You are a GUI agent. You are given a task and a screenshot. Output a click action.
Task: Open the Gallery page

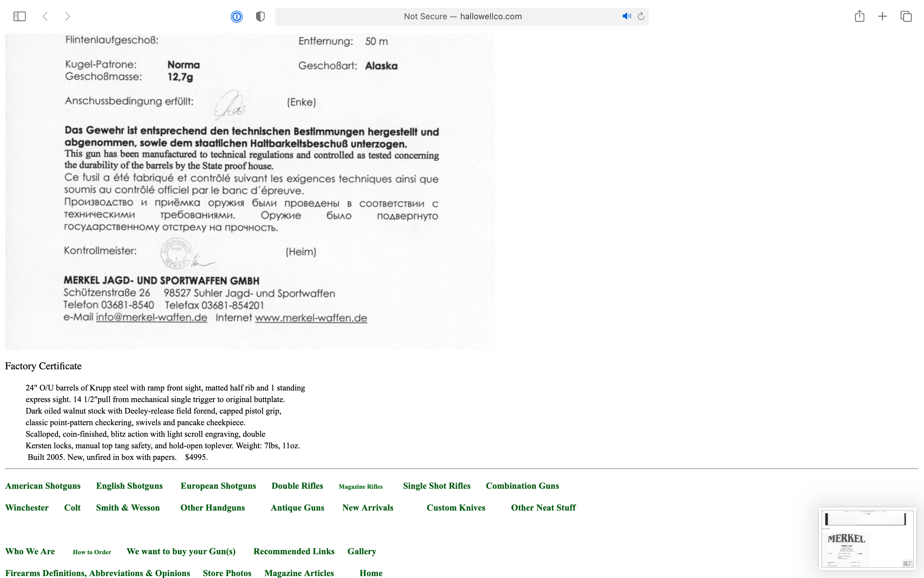362,551
